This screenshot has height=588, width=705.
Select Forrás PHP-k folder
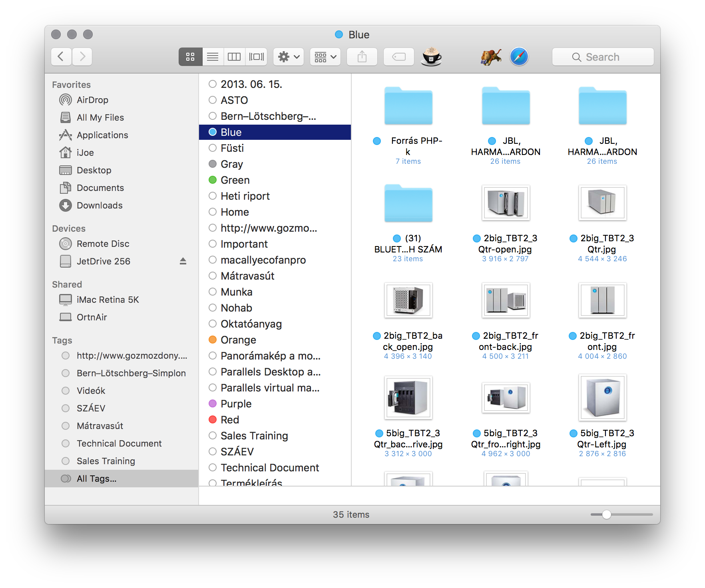(408, 106)
